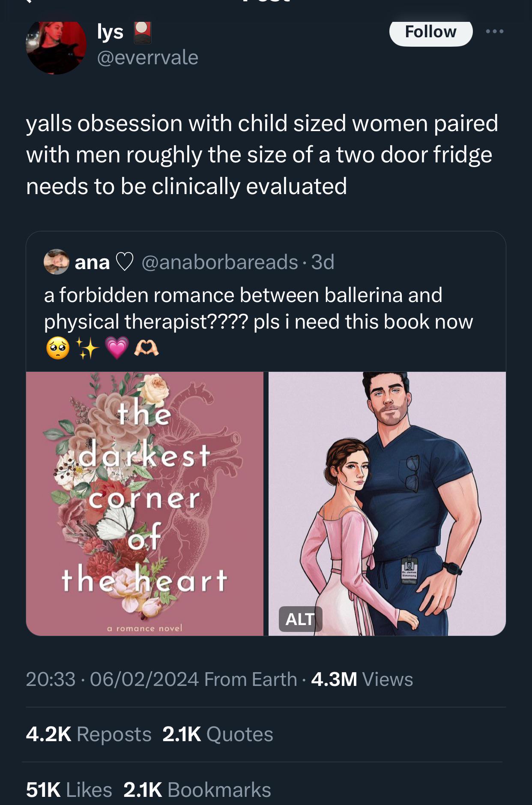Open the @anaborbareads handle link
This screenshot has height=805, width=532.
(x=220, y=262)
